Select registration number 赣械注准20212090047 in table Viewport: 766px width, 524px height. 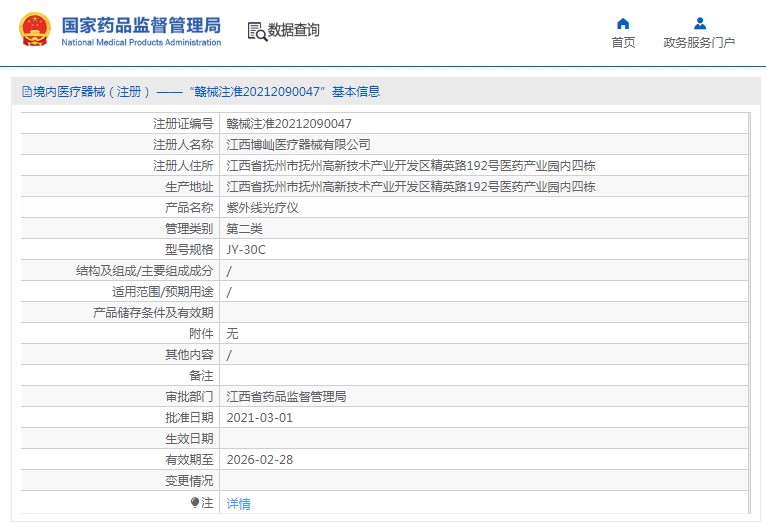pos(289,123)
